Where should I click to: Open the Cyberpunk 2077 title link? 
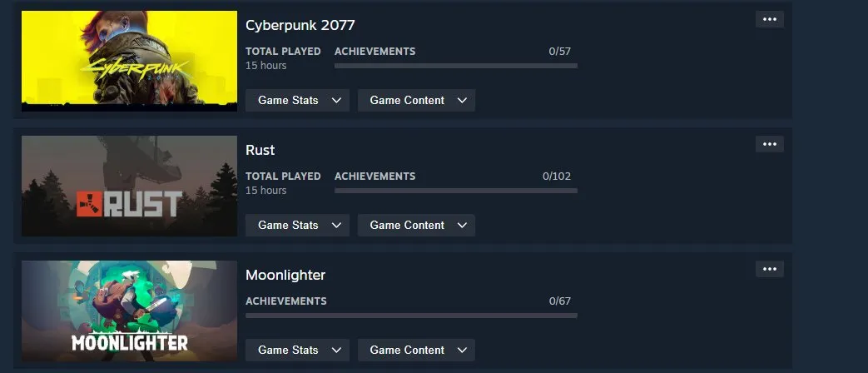click(300, 25)
